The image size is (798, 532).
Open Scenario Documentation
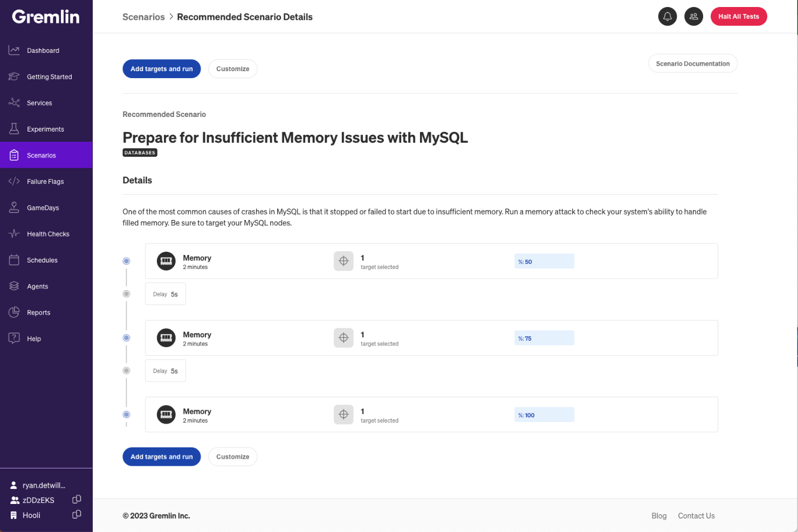pos(693,64)
